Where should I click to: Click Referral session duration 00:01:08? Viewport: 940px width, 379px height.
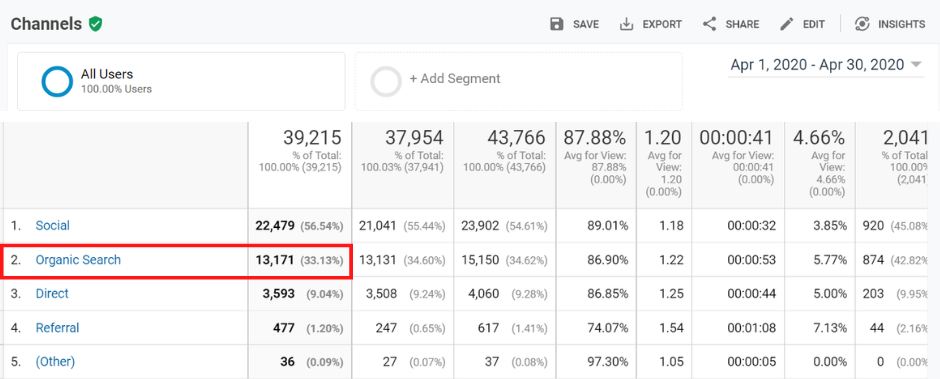click(x=752, y=328)
